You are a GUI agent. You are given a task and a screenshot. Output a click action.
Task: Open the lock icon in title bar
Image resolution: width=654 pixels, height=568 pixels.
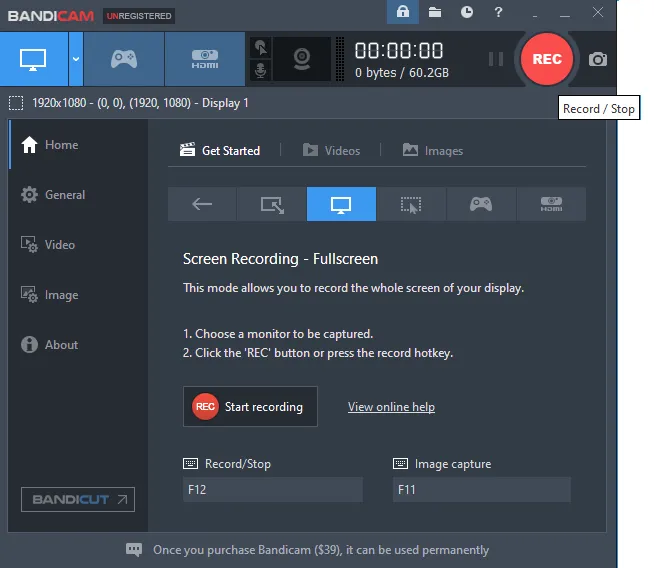(x=403, y=12)
